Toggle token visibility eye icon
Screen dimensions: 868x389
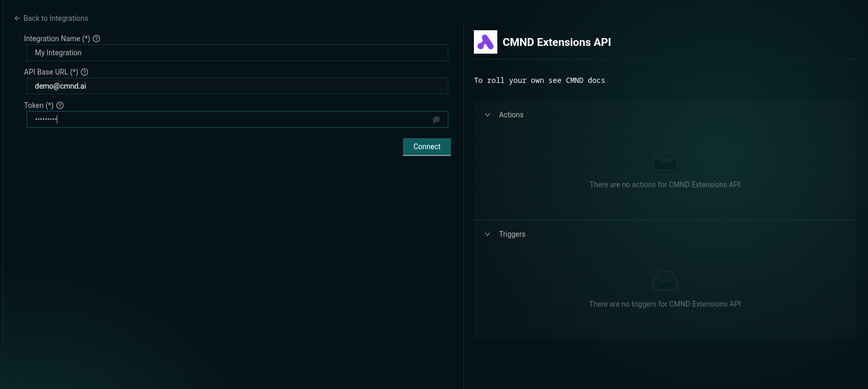pos(436,119)
